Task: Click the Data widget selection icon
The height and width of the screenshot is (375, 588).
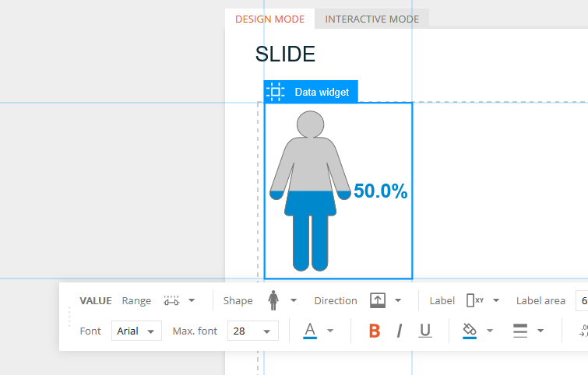Action: click(276, 92)
